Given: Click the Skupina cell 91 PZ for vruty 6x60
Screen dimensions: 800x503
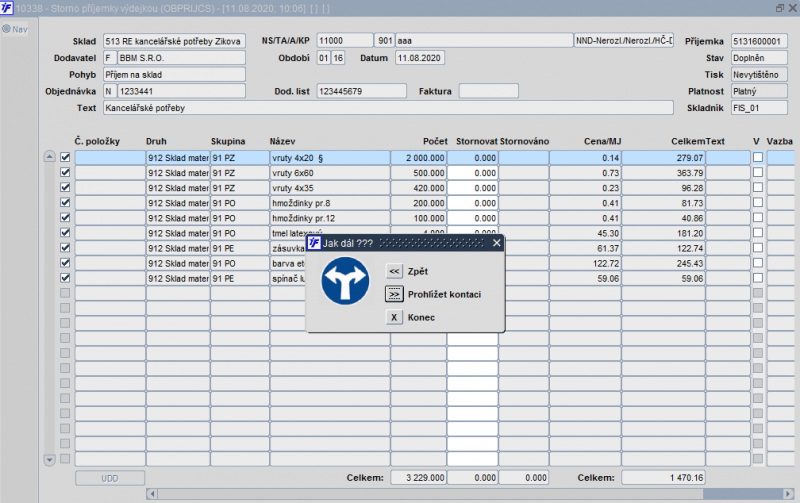Looking at the screenshot, I should [x=240, y=173].
